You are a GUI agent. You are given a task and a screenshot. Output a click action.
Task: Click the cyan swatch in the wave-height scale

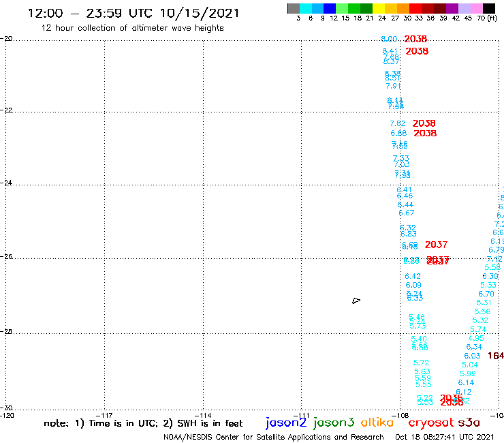click(306, 8)
